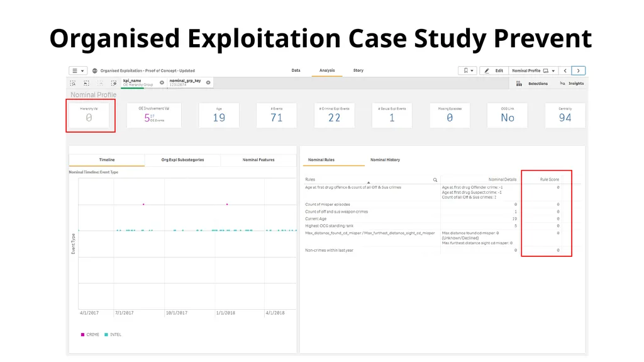Switch to the Story tab

click(x=358, y=71)
